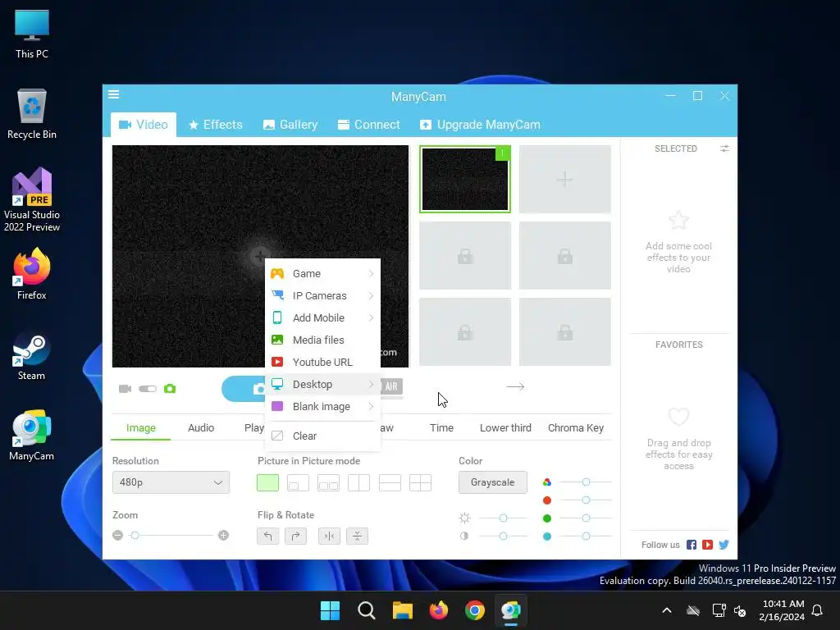Viewport: 840px width, 630px height.
Task: Expand the Desktop submenu arrow
Action: 371,384
